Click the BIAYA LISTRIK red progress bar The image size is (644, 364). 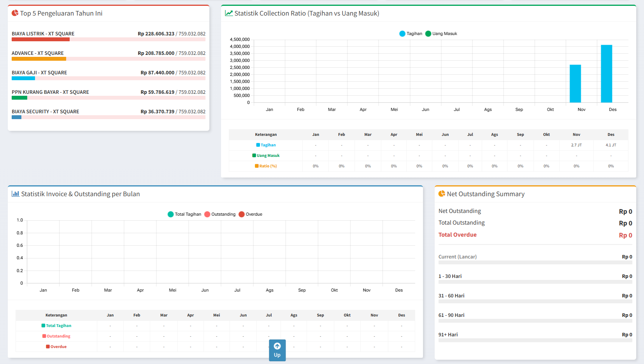pyautogui.click(x=40, y=39)
